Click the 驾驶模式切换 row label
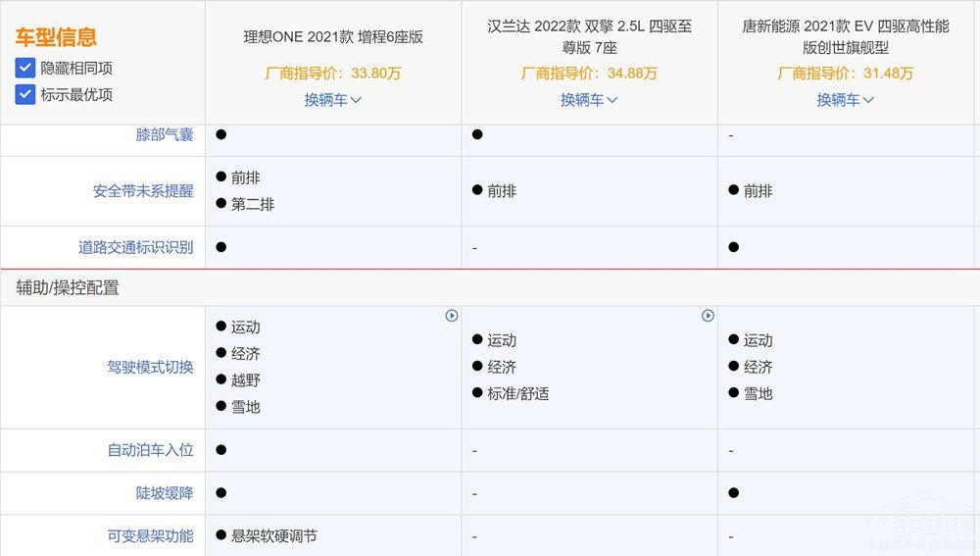This screenshot has height=556, width=980. tap(150, 368)
